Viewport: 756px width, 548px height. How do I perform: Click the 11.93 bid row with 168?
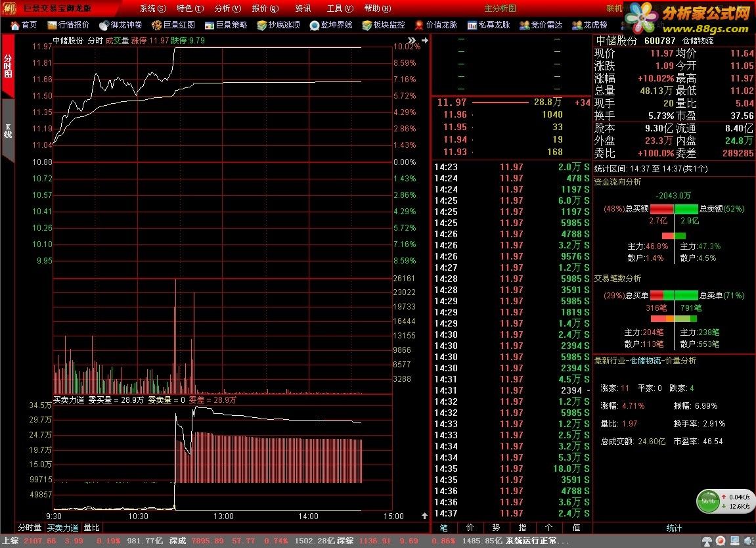[512, 152]
